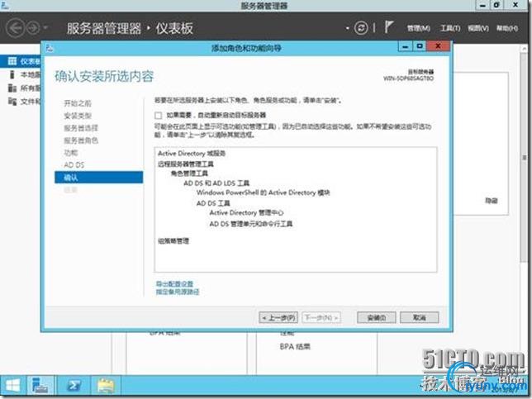
Task: Click 'AD DS 和 AD LDS 工具' entry
Action: pyautogui.click(x=216, y=183)
